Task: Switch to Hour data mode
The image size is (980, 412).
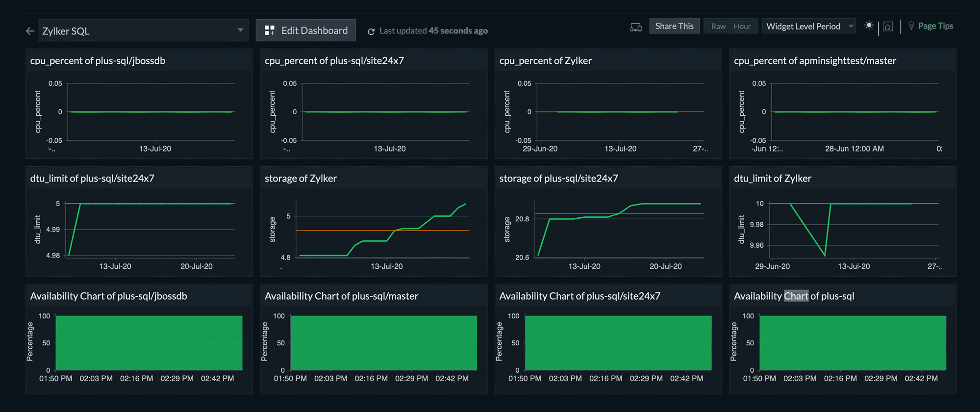Action: point(742,26)
